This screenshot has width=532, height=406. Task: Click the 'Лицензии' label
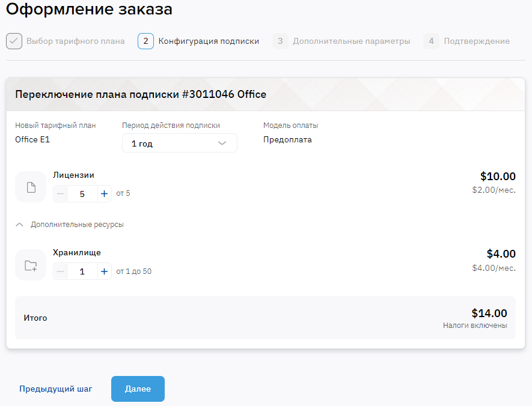coord(73,175)
